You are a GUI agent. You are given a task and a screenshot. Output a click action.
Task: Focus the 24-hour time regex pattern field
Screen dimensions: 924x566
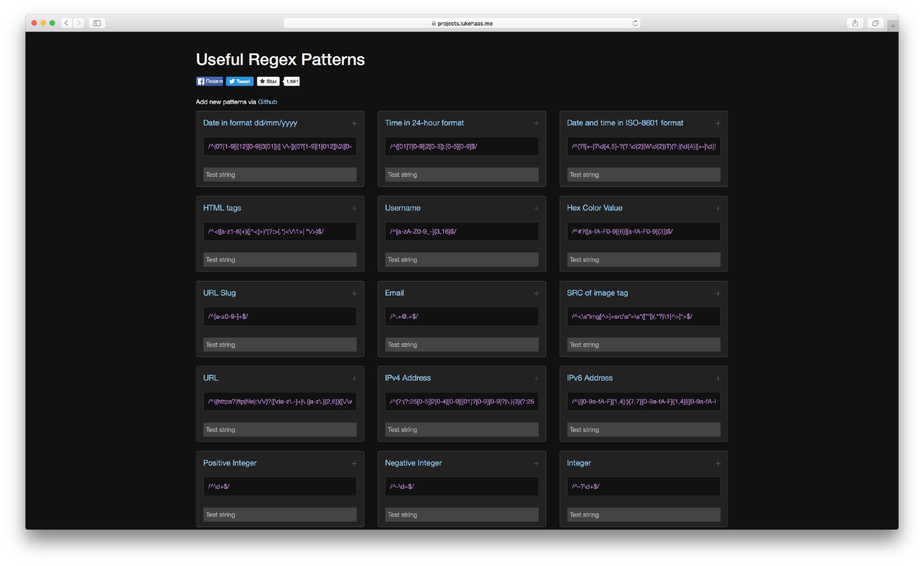[462, 146]
